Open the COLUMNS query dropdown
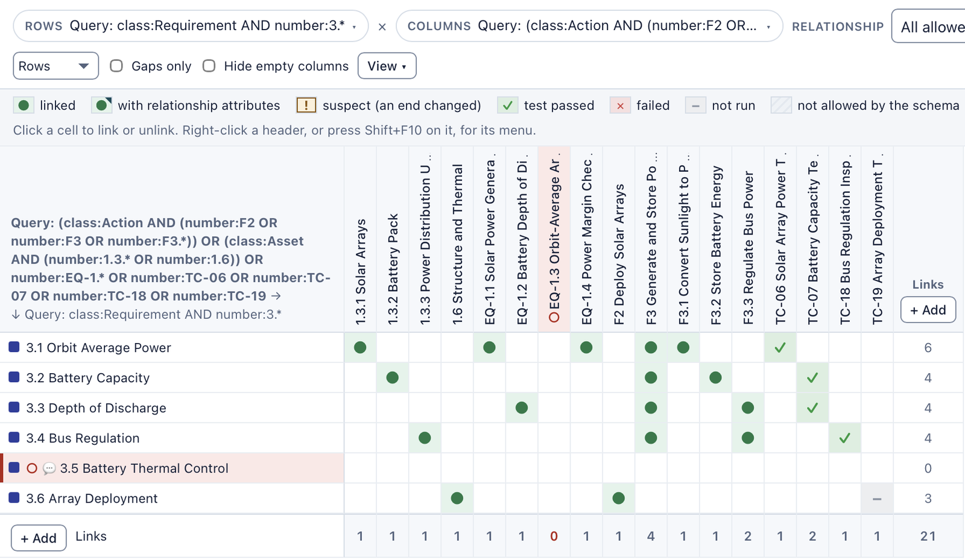Screen dimensions: 965x560 click(x=589, y=26)
